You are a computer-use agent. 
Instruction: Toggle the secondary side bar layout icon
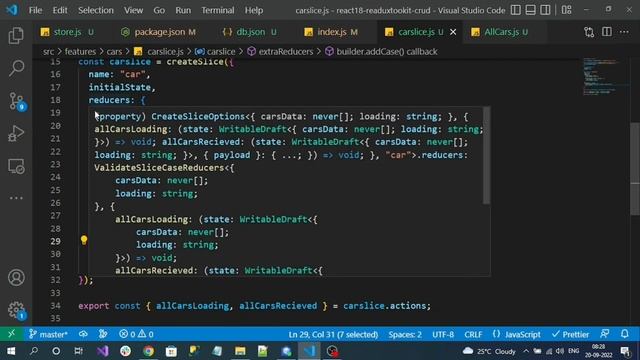coord(545,10)
